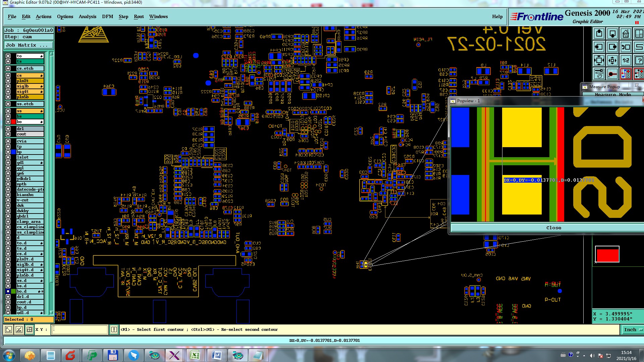Click the 1:2 zoom scale icon
644x362 pixels.
(x=626, y=60)
